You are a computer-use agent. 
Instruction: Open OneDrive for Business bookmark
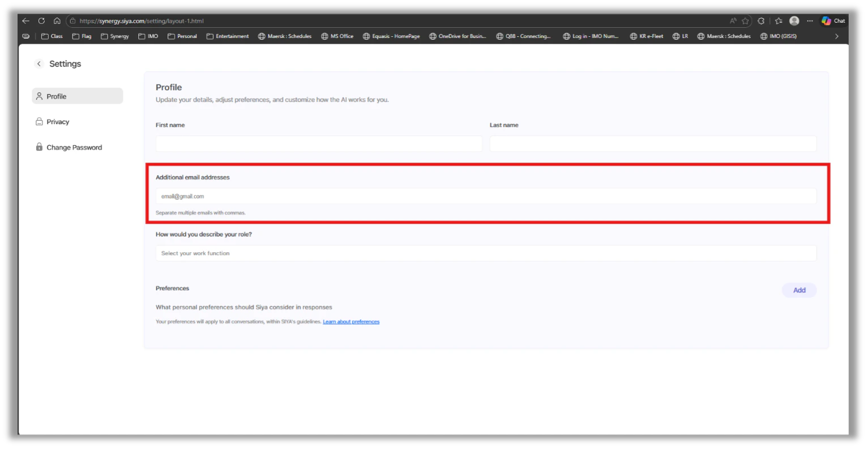[457, 36]
